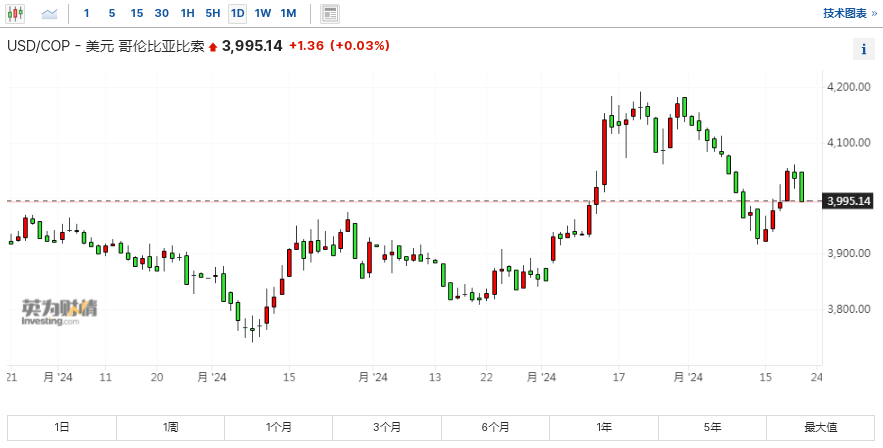Select the 最大值 max range button
Viewport: 883px width, 448px height.
(x=820, y=427)
